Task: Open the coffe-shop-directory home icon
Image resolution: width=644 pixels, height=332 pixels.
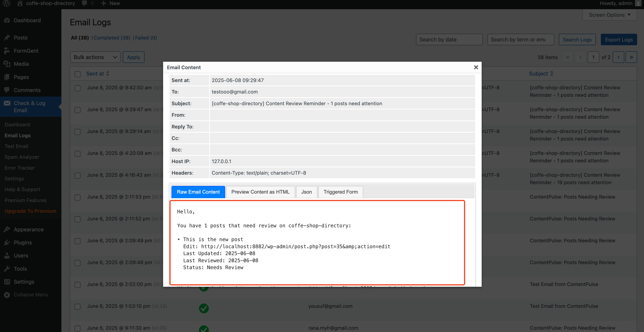Action: [x=20, y=3]
